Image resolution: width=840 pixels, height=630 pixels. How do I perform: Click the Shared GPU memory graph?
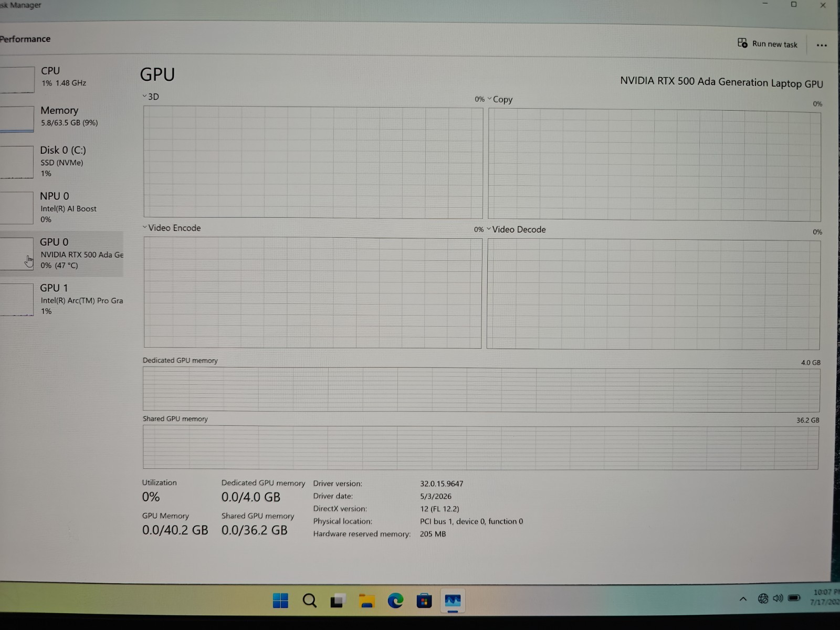pos(480,447)
